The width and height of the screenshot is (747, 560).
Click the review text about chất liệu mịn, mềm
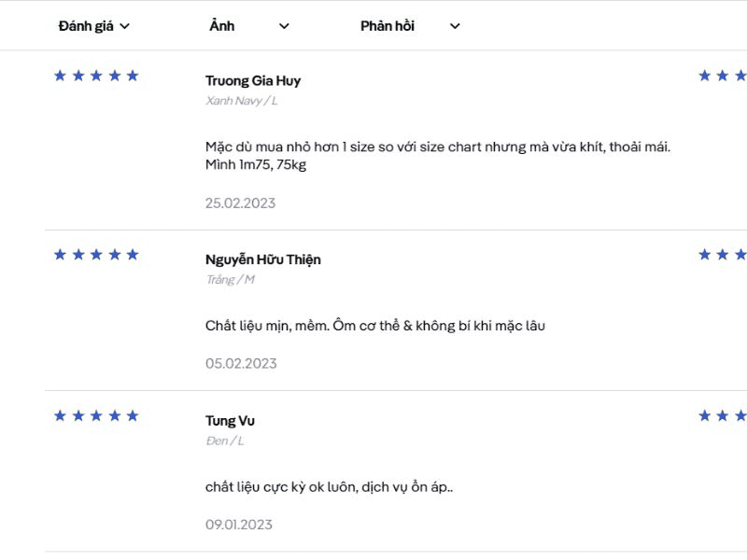374,326
